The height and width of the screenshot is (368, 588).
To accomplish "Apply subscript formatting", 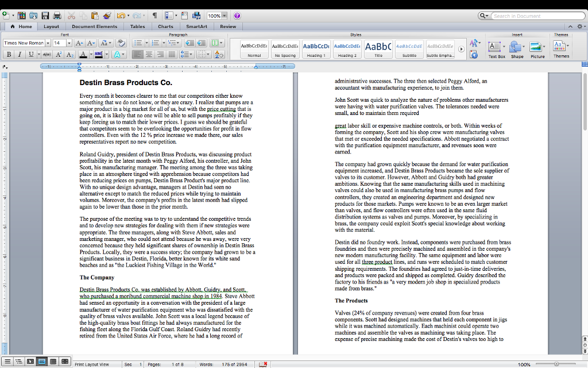I will coord(69,55).
